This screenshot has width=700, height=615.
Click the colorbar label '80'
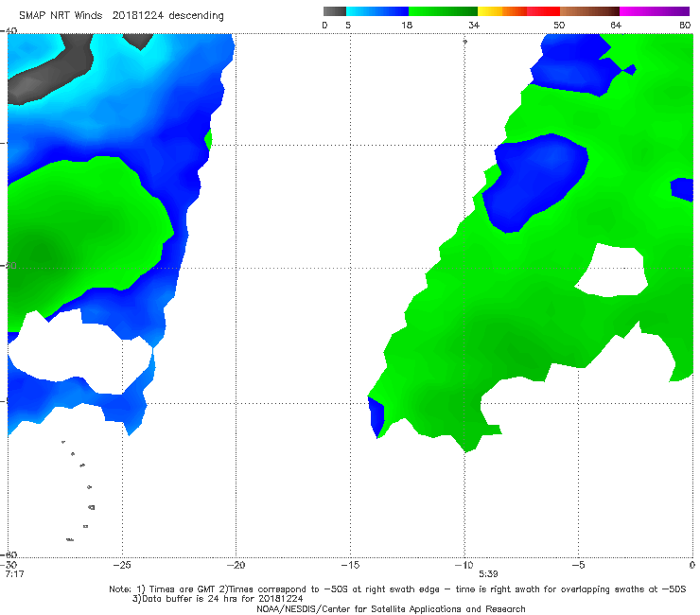pos(685,25)
